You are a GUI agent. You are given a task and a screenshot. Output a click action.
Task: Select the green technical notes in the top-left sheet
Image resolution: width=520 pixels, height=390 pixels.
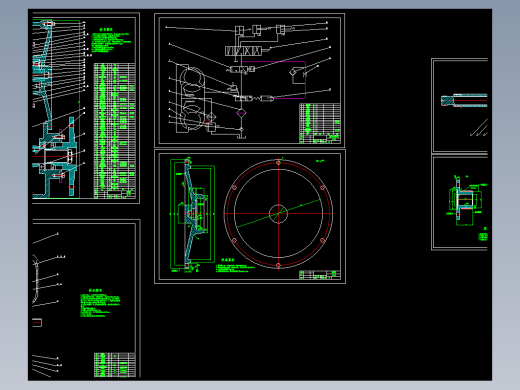pos(111,41)
